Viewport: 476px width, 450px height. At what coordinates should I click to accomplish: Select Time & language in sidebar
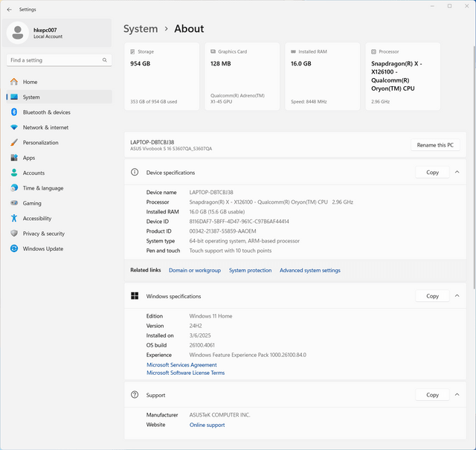59,188
